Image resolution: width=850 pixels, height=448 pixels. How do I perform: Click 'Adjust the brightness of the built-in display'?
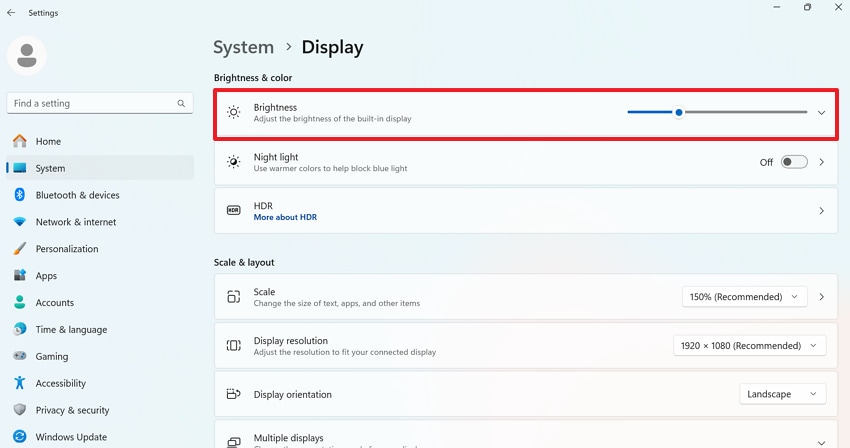click(x=332, y=119)
